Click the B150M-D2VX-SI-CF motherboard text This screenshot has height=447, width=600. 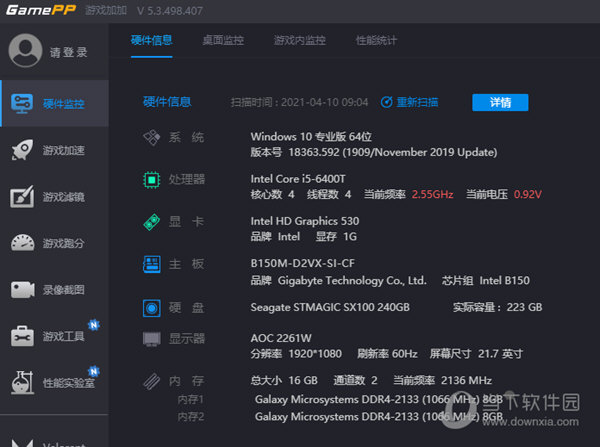pyautogui.click(x=302, y=263)
